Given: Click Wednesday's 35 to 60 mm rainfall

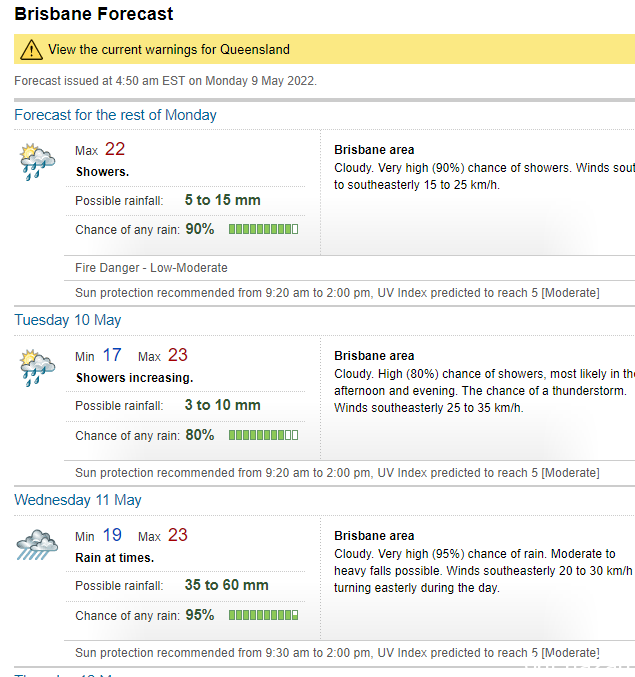Looking at the screenshot, I should [x=227, y=585].
